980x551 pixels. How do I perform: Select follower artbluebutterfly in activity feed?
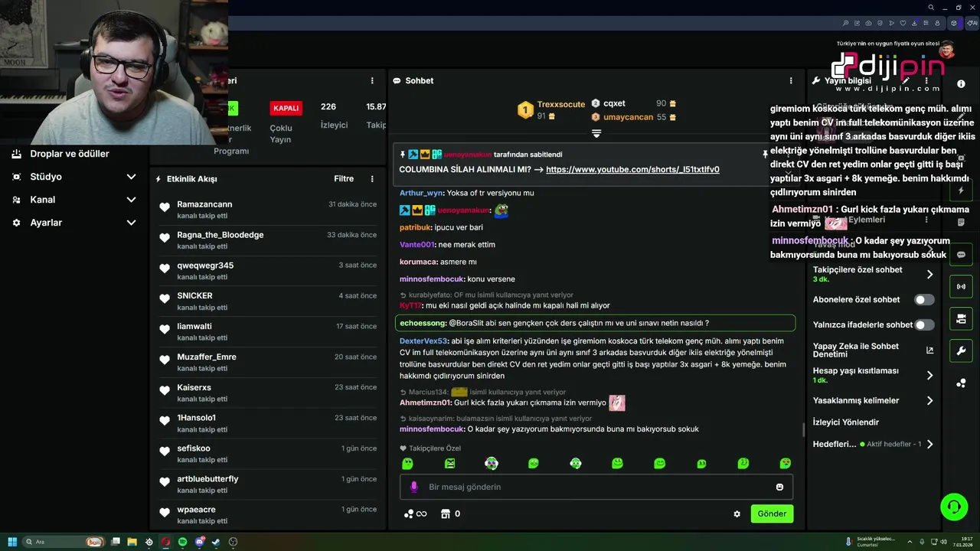207,479
